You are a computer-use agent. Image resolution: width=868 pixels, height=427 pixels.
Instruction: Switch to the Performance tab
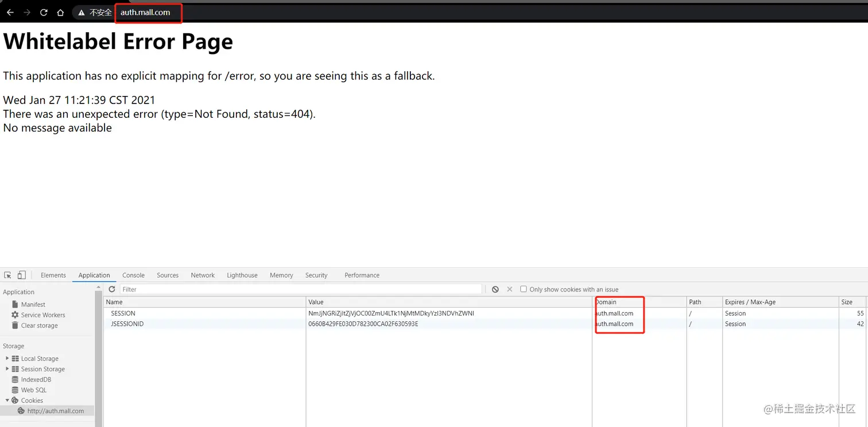tap(362, 275)
